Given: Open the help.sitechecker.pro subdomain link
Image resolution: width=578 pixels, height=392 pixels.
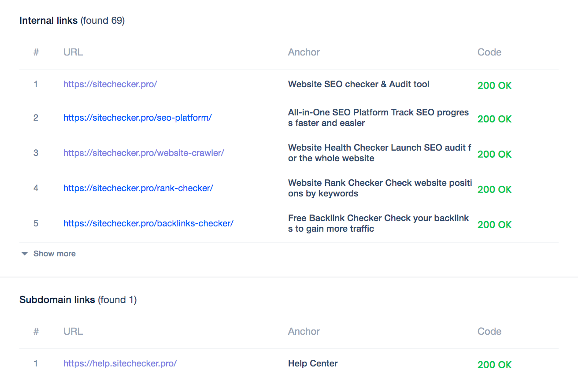Looking at the screenshot, I should click(x=120, y=363).
